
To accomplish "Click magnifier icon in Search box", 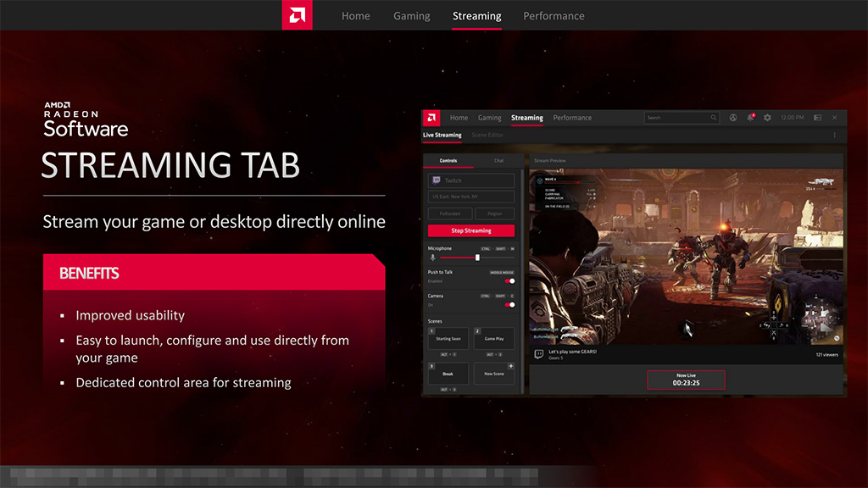I will pyautogui.click(x=714, y=117).
